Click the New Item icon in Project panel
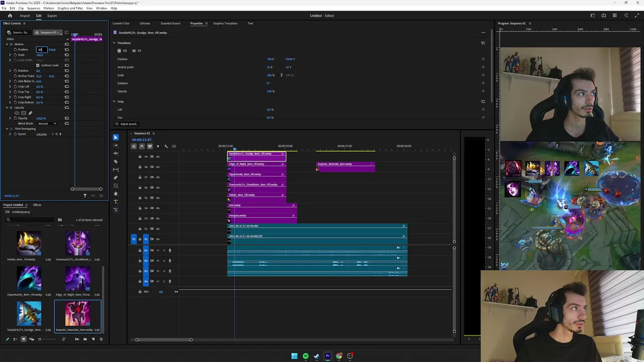 pos(93,339)
